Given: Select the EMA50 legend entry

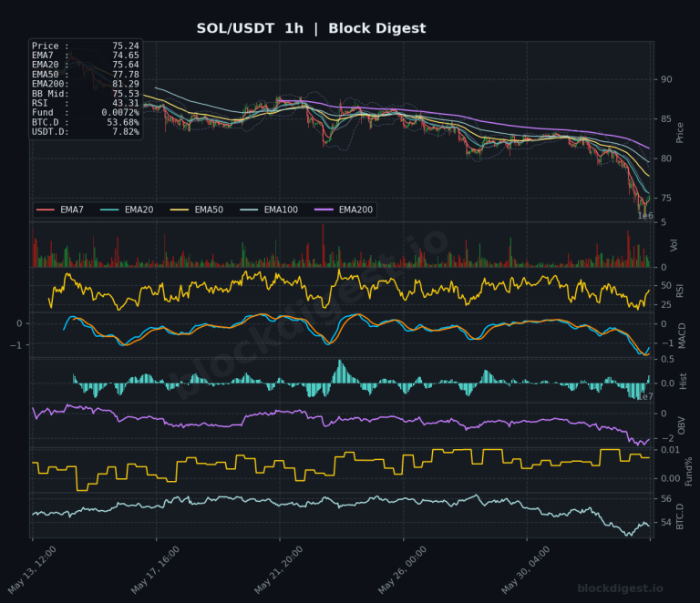Looking at the screenshot, I should (x=197, y=210).
